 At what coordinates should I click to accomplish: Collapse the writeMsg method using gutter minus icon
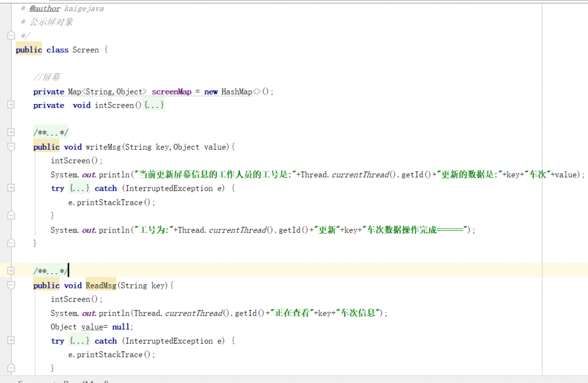pos(11,147)
